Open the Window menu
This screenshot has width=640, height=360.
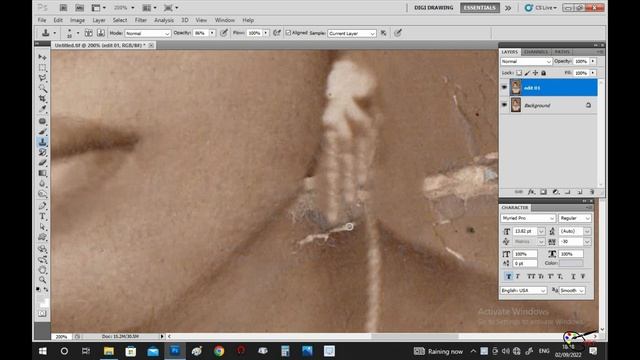[224, 20]
